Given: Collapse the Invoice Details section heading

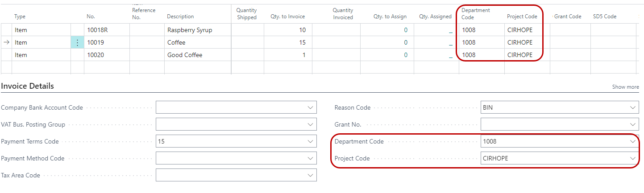Looking at the screenshot, I should pyautogui.click(x=28, y=86).
